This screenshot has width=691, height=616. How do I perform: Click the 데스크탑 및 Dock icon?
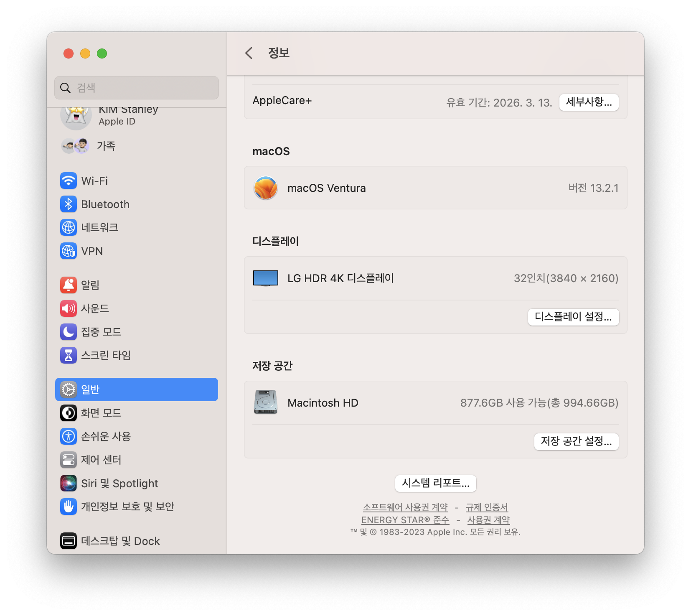tap(69, 541)
